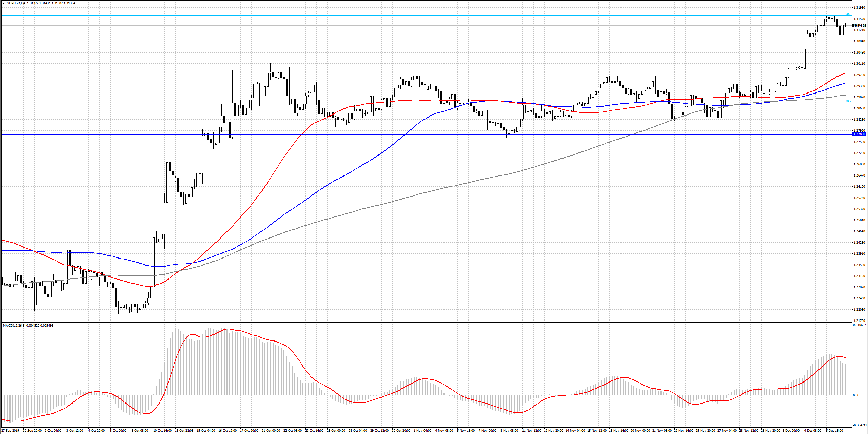Click the triangle arrow beside GBPUSD,H4

click(x=4, y=3)
